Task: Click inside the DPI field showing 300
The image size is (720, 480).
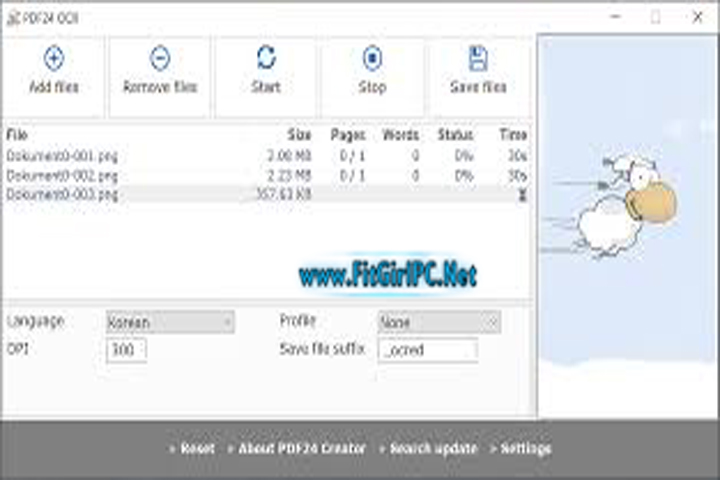Action: click(126, 350)
